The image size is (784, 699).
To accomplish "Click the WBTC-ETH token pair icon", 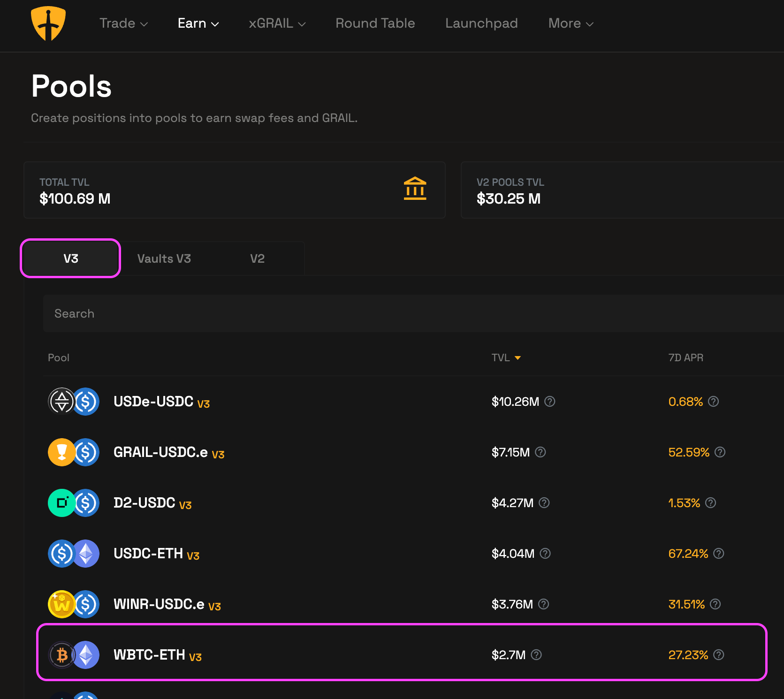I will [74, 655].
